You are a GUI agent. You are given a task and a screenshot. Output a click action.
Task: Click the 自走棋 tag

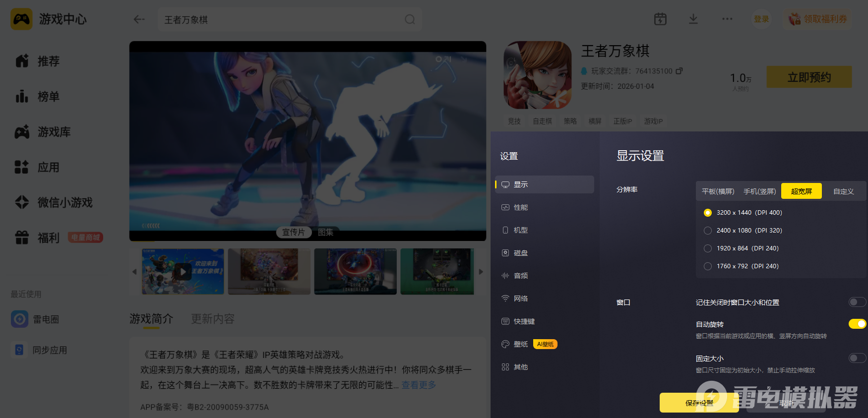pyautogui.click(x=542, y=121)
